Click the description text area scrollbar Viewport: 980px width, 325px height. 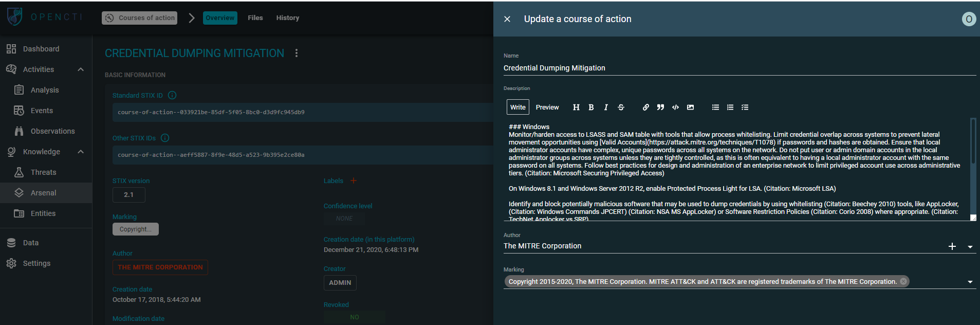pos(973,141)
